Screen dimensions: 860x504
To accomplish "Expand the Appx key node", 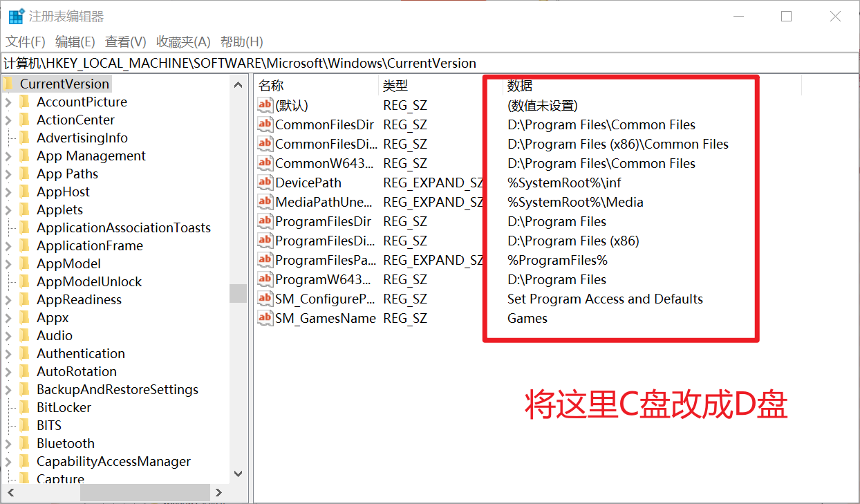I will coord(8,318).
